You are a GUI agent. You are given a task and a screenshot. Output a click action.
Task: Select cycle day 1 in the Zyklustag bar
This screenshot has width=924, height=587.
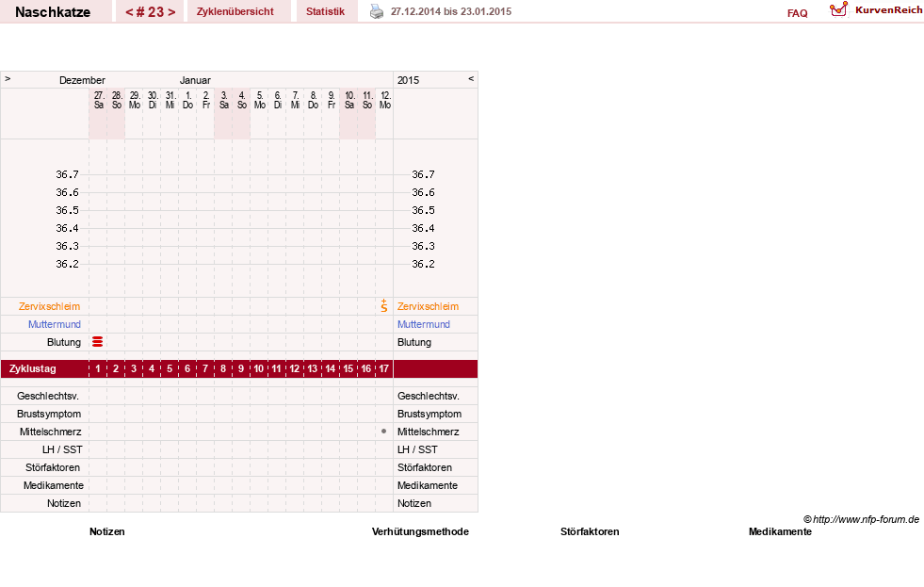pos(98,369)
